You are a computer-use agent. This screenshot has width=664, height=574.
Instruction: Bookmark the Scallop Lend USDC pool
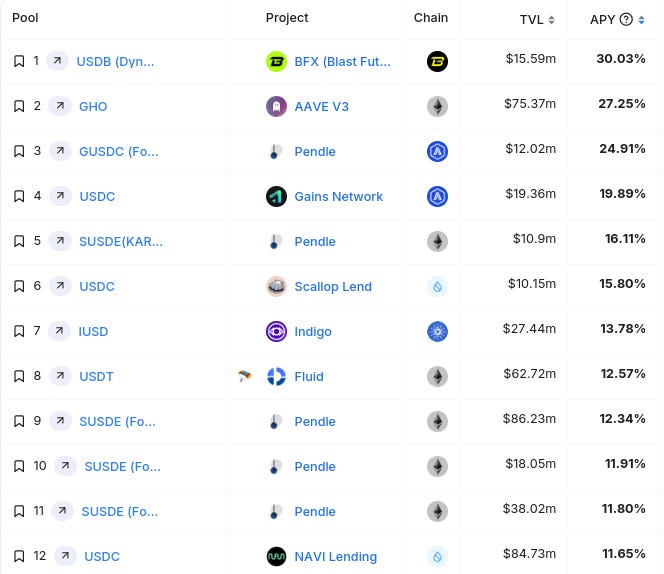tap(19, 286)
